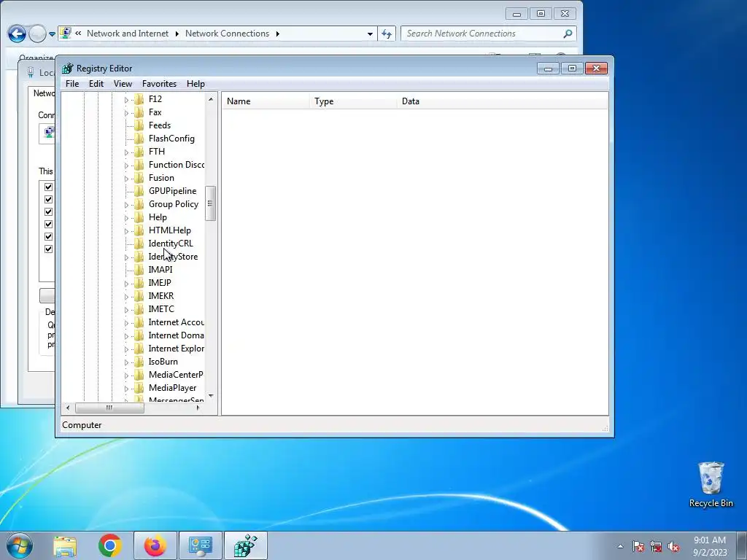Switch to Registry Editor taskbar button
Image resolution: width=747 pixels, height=560 pixels.
[x=246, y=545]
